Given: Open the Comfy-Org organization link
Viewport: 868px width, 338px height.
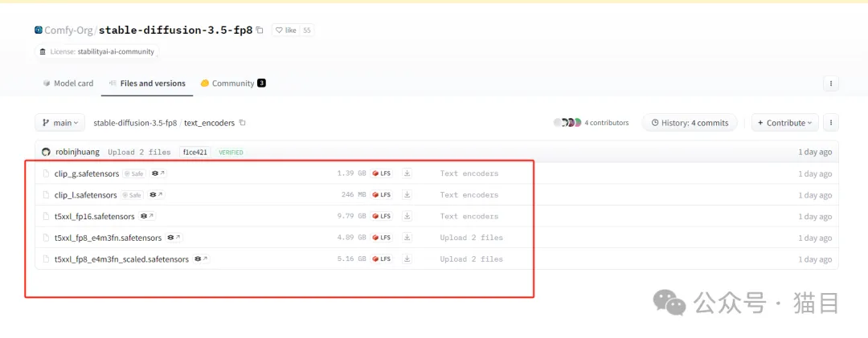Looking at the screenshot, I should 68,31.
